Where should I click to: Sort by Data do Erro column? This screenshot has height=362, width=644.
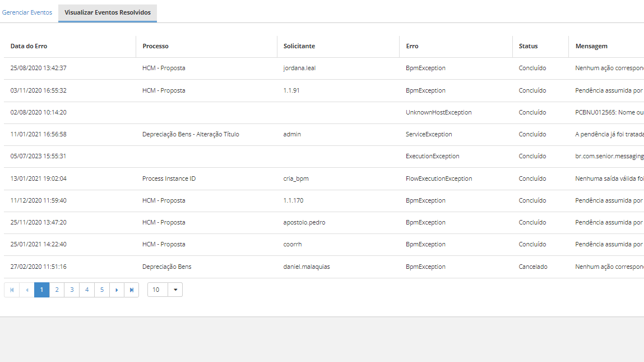pos(29,46)
